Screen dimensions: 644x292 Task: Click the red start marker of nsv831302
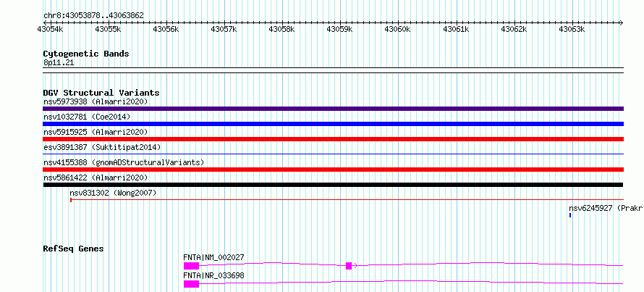coord(71,200)
